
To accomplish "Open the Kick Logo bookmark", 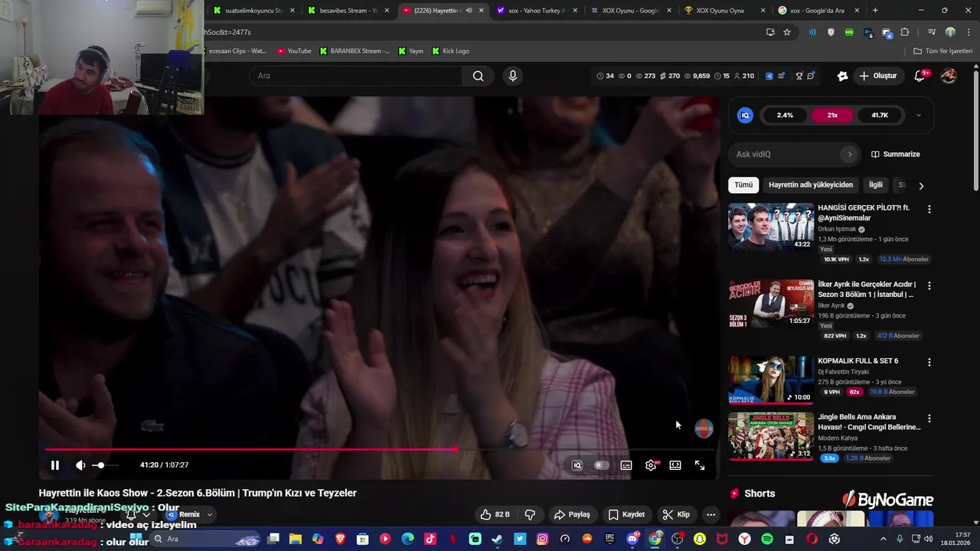I will point(450,51).
